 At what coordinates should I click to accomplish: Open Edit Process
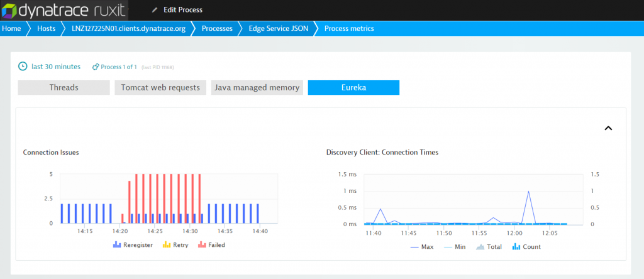(x=183, y=10)
